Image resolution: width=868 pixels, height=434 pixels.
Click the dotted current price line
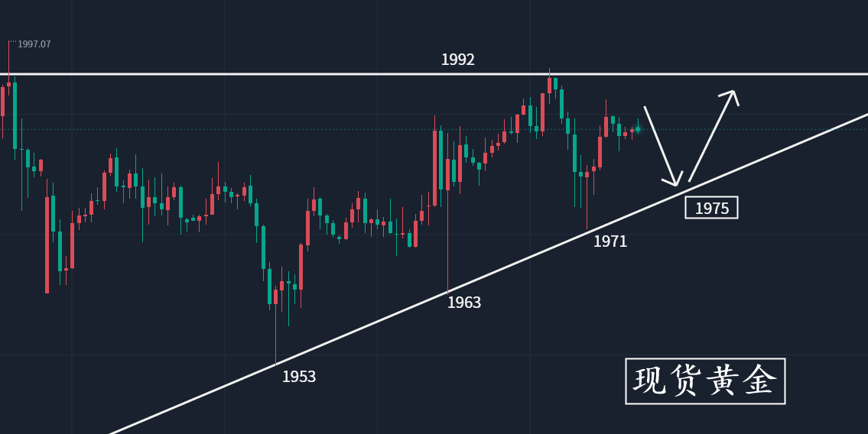click(x=749, y=129)
